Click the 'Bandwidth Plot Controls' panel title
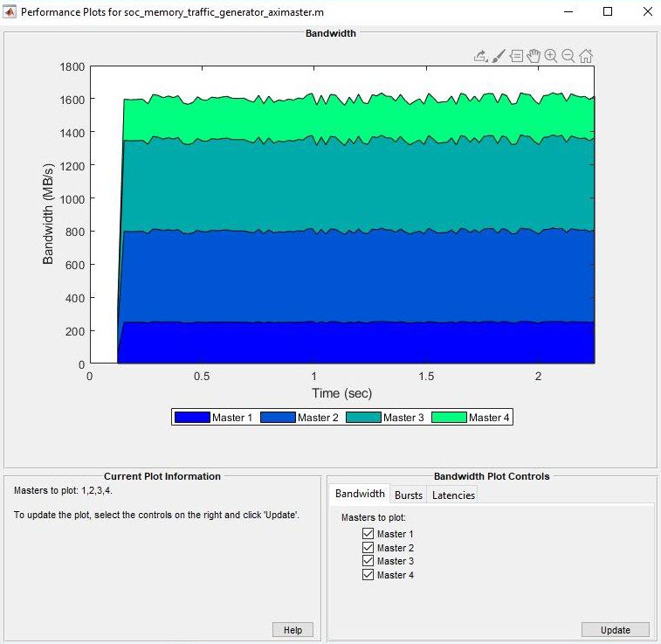 tap(492, 476)
